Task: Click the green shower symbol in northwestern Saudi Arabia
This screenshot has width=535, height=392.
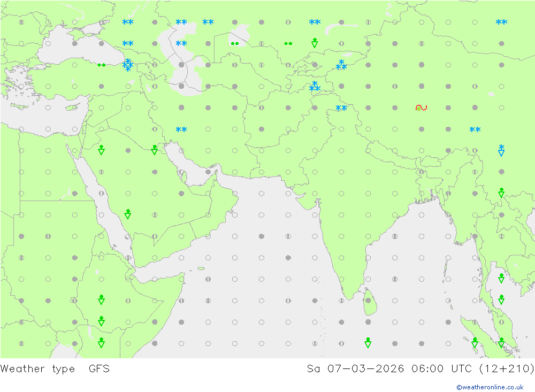Action: [x=101, y=150]
